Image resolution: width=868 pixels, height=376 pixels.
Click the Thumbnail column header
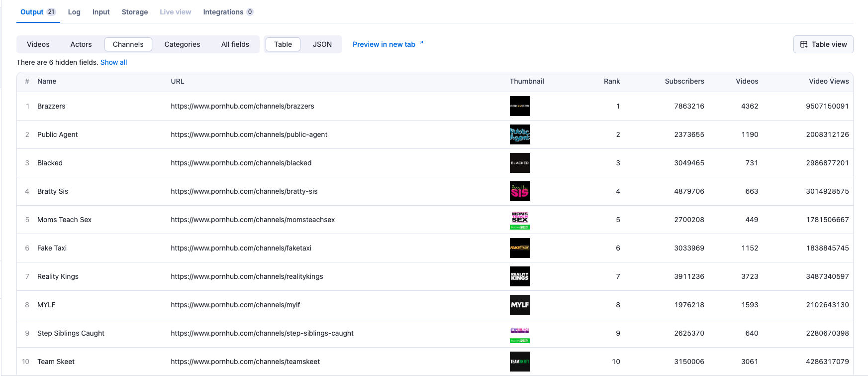(527, 81)
